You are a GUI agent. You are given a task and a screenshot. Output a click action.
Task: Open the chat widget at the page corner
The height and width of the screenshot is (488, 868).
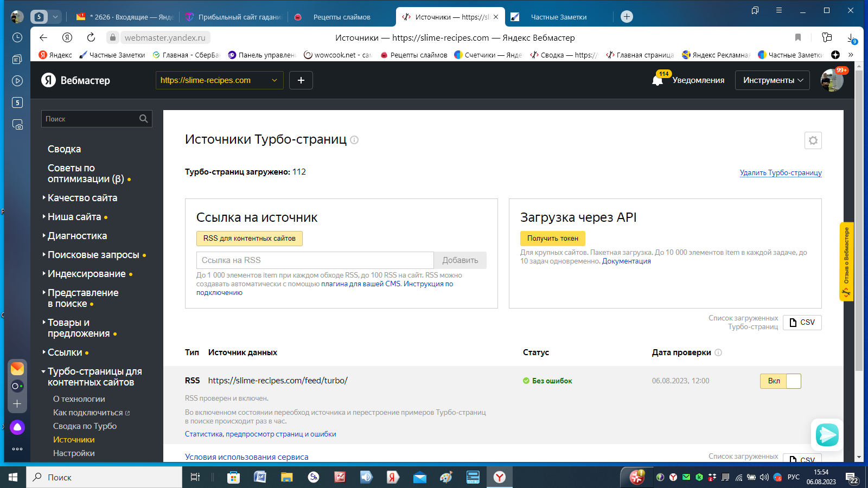click(x=827, y=434)
